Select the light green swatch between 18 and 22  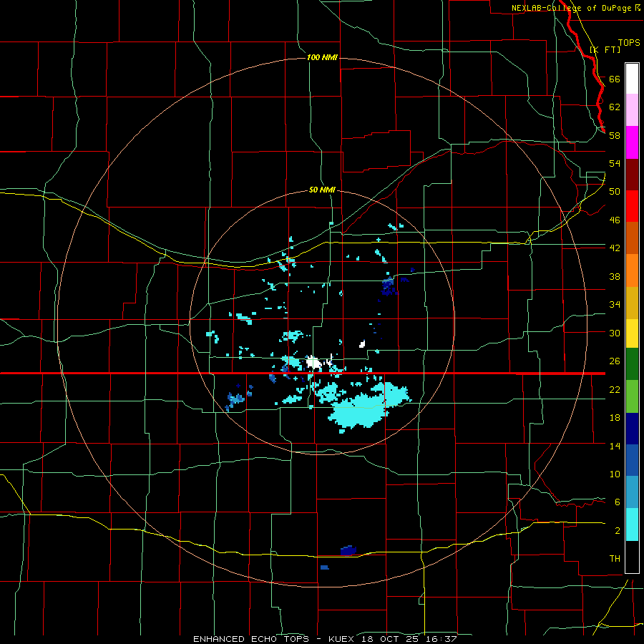pyautogui.click(x=632, y=396)
